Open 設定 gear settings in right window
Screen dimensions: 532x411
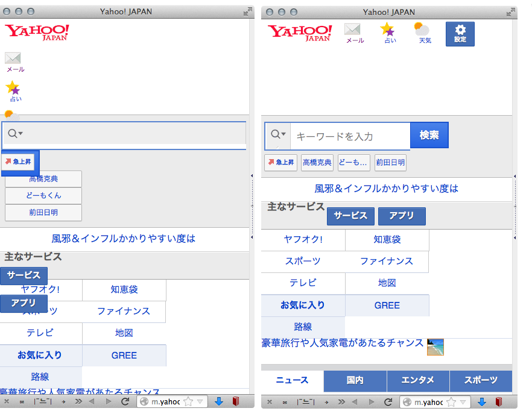click(x=460, y=34)
